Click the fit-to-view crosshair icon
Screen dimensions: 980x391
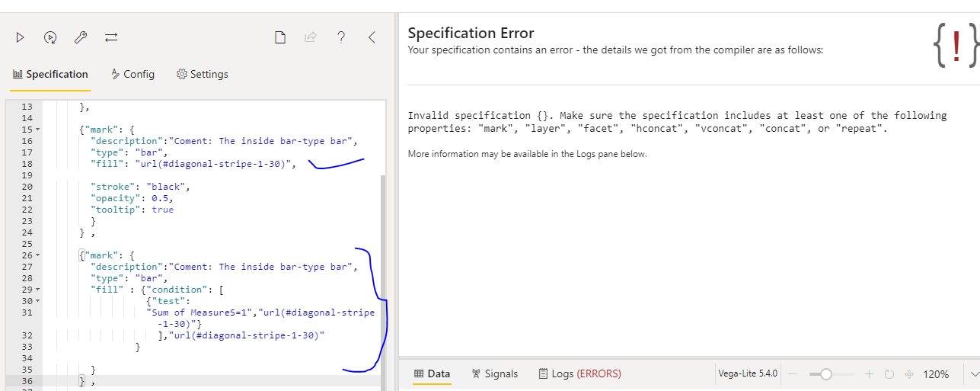click(908, 374)
